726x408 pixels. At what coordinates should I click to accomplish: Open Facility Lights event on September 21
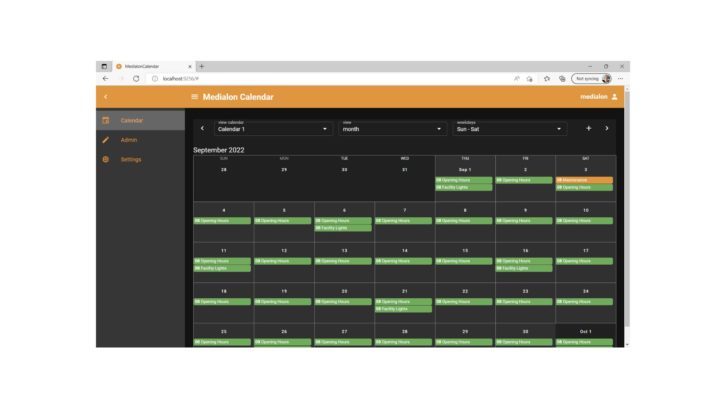pyautogui.click(x=403, y=309)
